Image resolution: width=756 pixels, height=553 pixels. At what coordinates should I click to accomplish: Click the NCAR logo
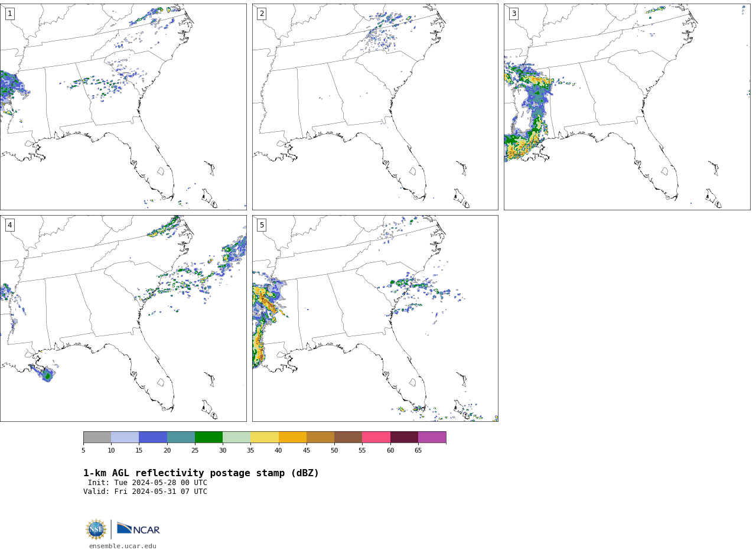point(138,529)
